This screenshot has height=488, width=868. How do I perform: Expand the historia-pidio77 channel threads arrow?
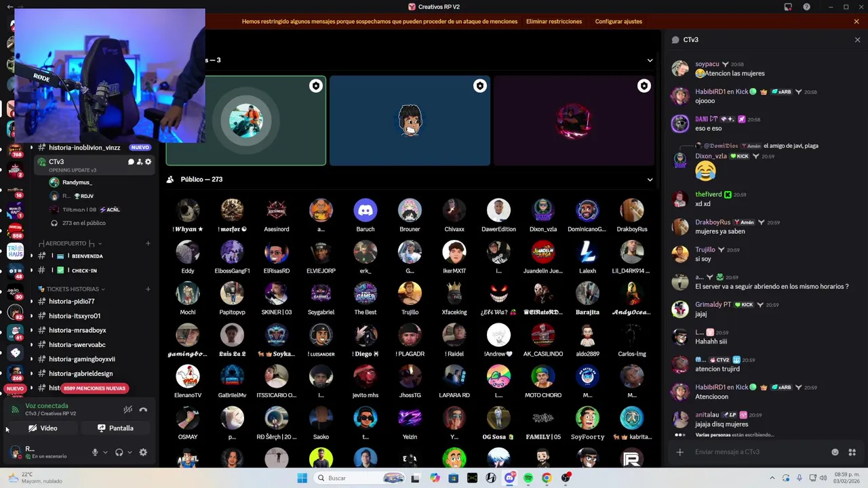point(31,302)
